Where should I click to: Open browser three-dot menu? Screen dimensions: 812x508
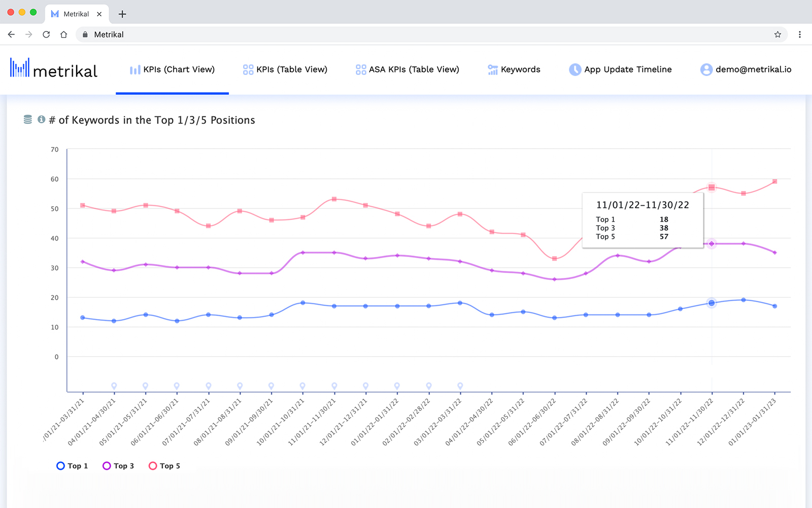tap(800, 35)
